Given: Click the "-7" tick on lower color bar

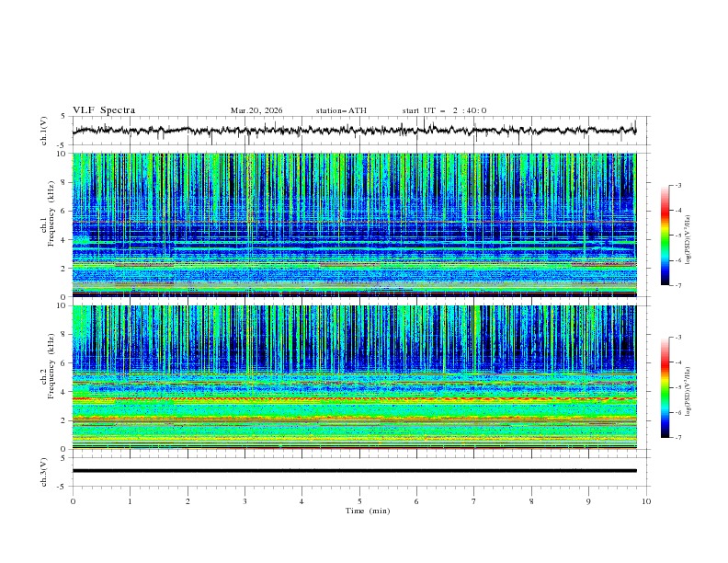Looking at the screenshot, I should (x=678, y=438).
